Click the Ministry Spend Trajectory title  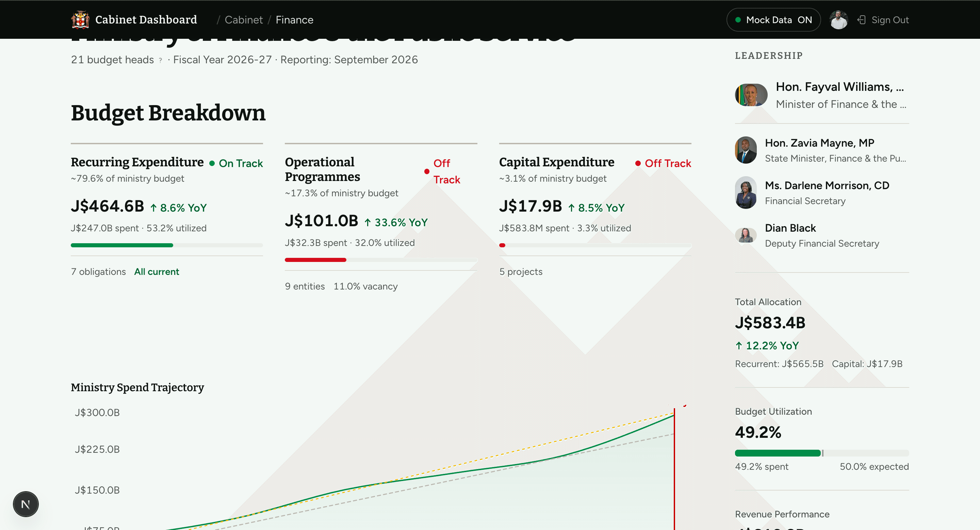[137, 387]
